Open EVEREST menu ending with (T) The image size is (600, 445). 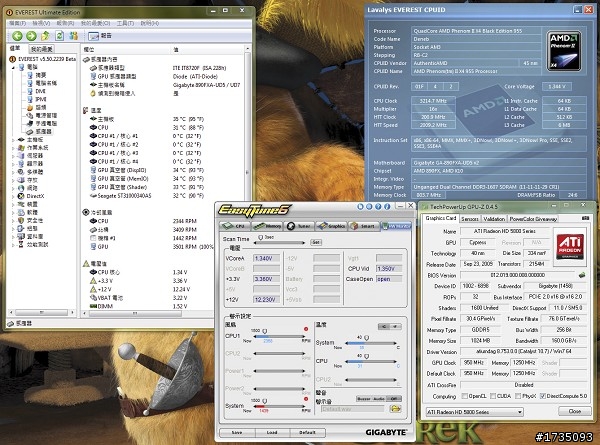point(125,23)
